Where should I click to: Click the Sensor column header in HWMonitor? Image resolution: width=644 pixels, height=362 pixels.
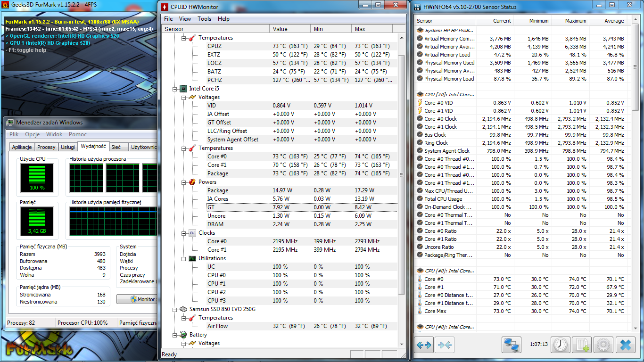click(x=216, y=29)
